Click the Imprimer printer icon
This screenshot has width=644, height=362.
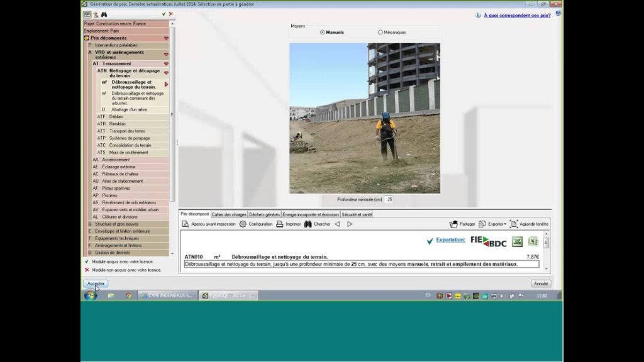[x=280, y=224]
